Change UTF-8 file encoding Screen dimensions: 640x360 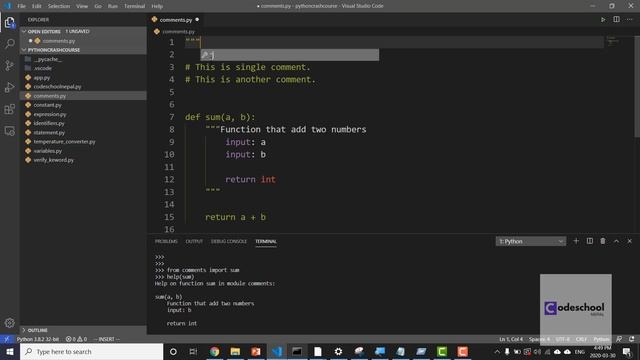click(x=562, y=339)
